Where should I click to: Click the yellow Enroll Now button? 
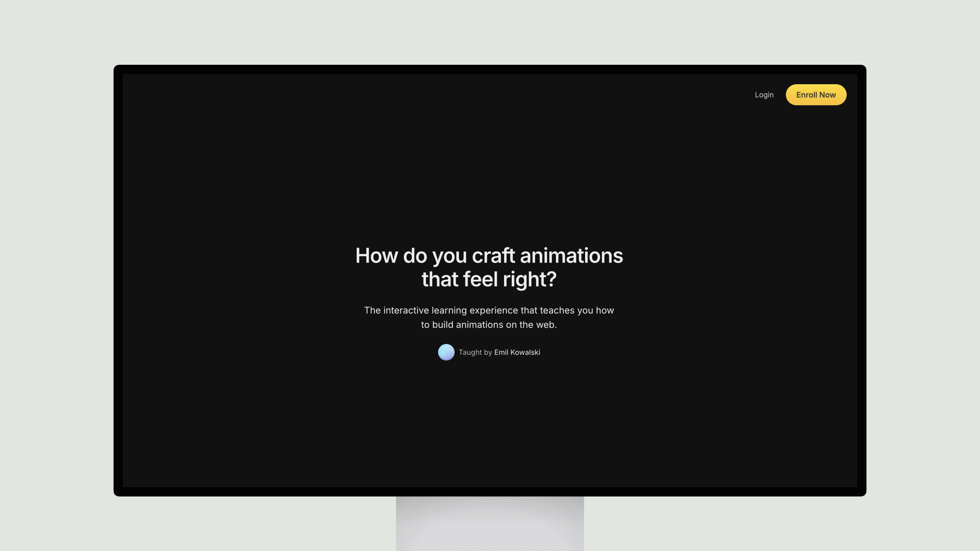coord(816,95)
